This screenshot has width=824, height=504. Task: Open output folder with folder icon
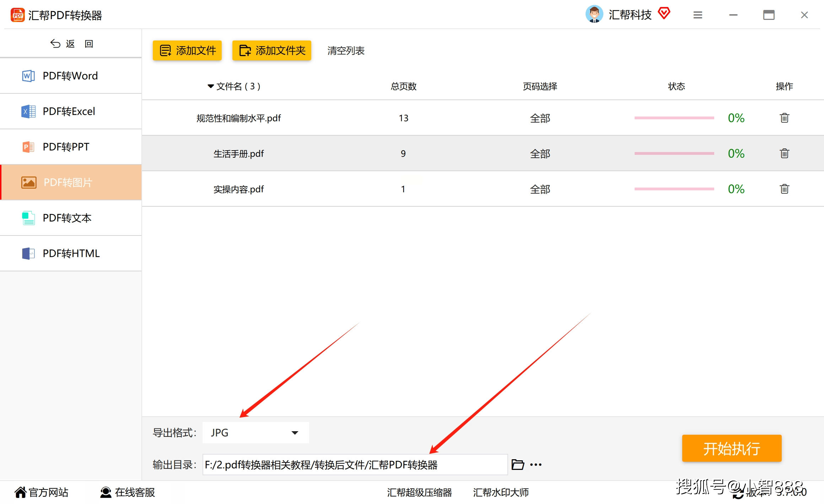[518, 465]
